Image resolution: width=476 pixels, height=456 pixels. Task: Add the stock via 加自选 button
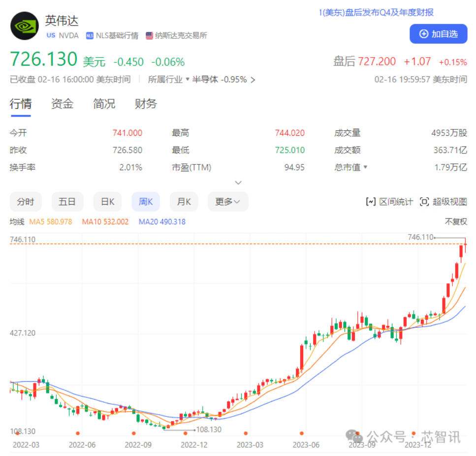pyautogui.click(x=438, y=33)
